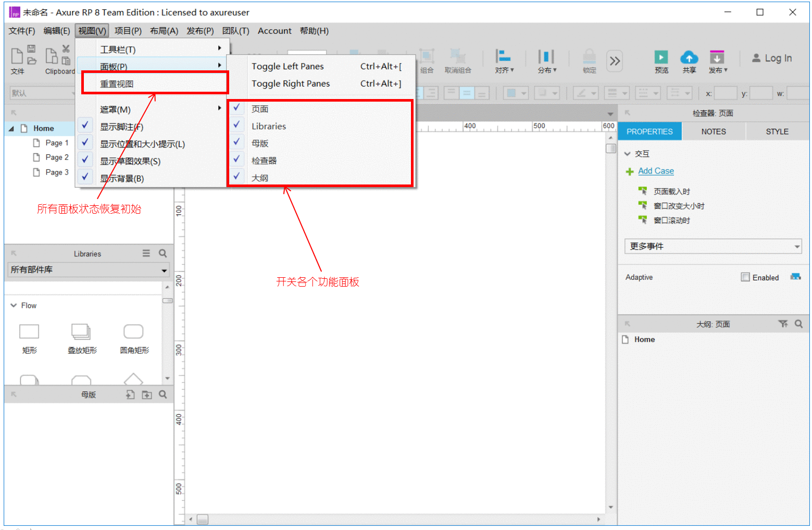Open Adaptive views manager icon
The image size is (812, 530).
click(795, 277)
